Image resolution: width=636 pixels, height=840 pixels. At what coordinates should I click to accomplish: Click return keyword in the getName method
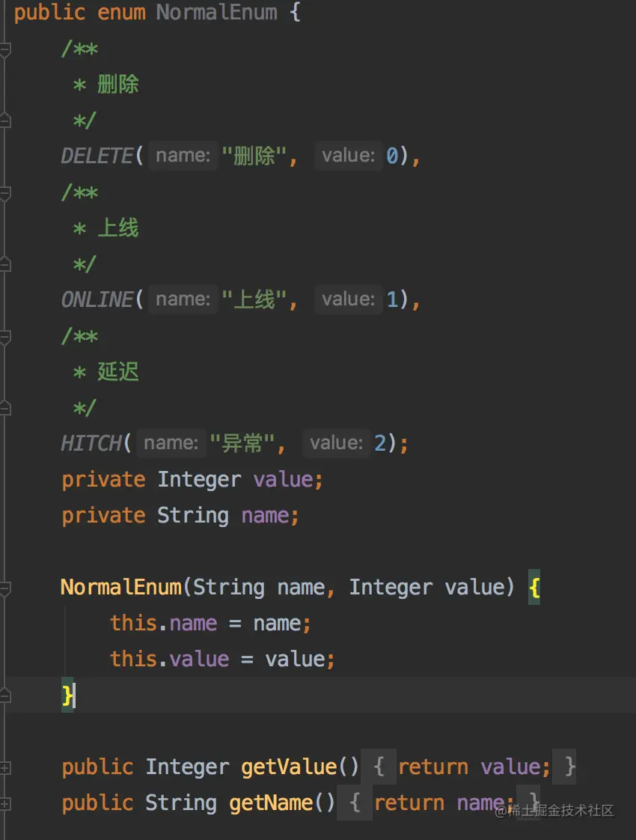(409, 803)
